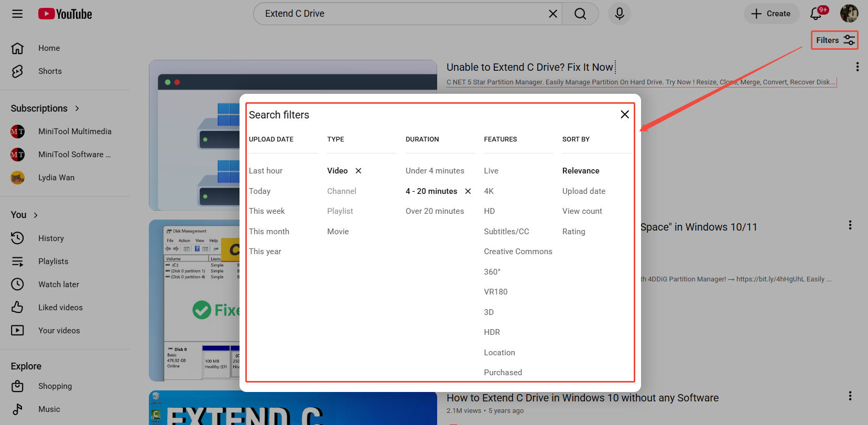Start voice search with microphone

click(620, 14)
